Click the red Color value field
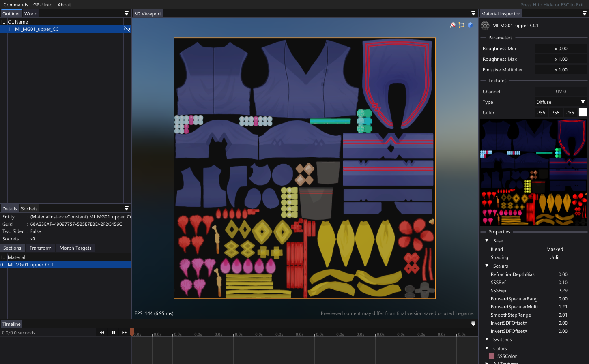The image size is (589, 364). (x=542, y=113)
